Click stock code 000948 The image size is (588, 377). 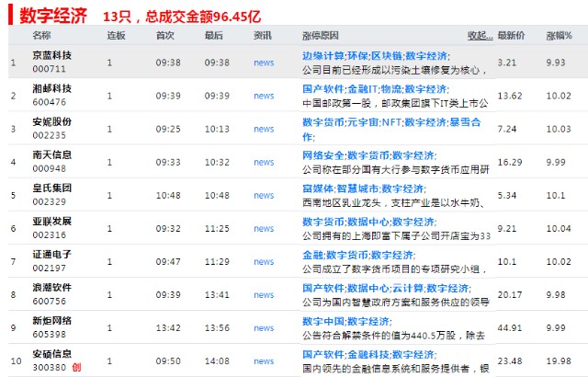tap(49, 168)
